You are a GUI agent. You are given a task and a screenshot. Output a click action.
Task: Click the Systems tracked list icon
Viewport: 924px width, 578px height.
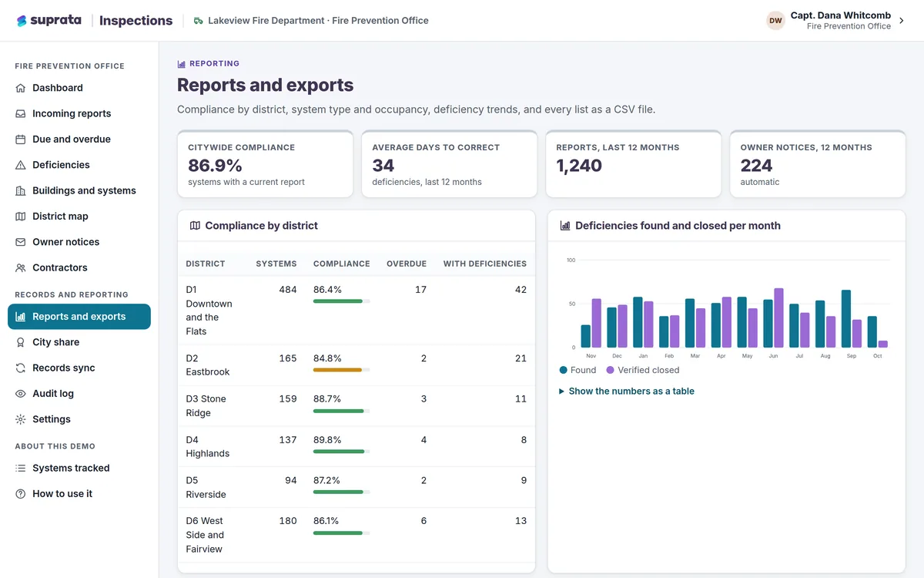[x=21, y=468]
